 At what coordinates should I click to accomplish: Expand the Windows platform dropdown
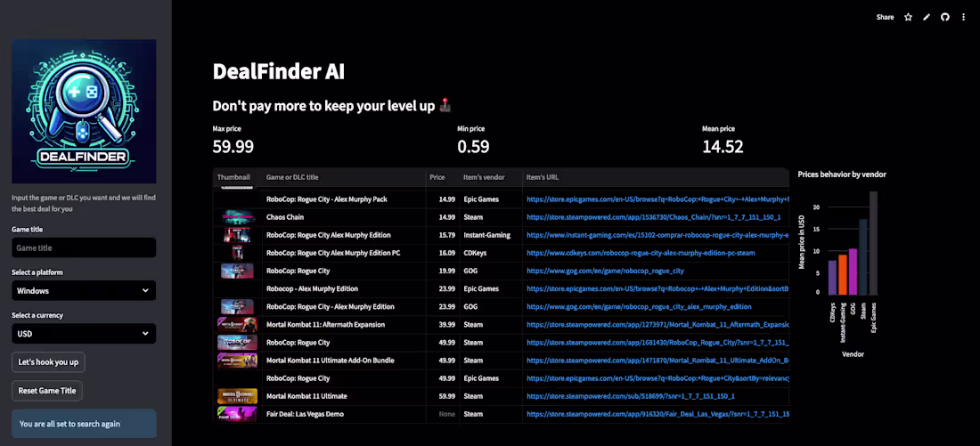[84, 290]
